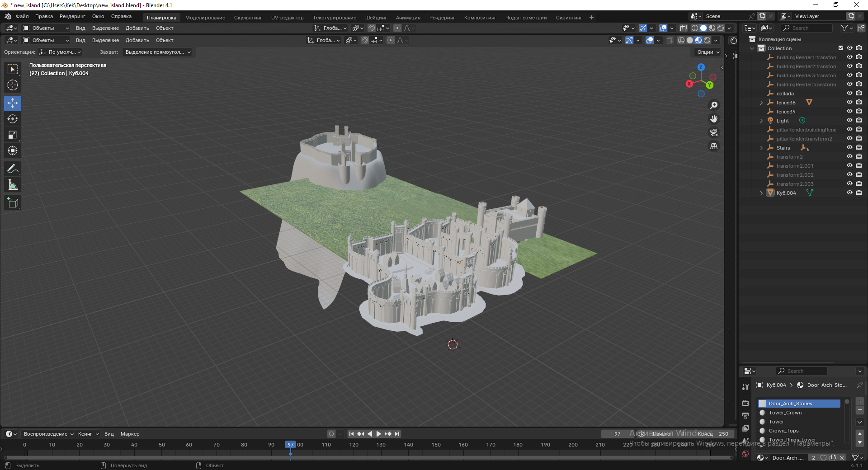Move the material slot down
Screen dimensions: 868x470
(860, 442)
